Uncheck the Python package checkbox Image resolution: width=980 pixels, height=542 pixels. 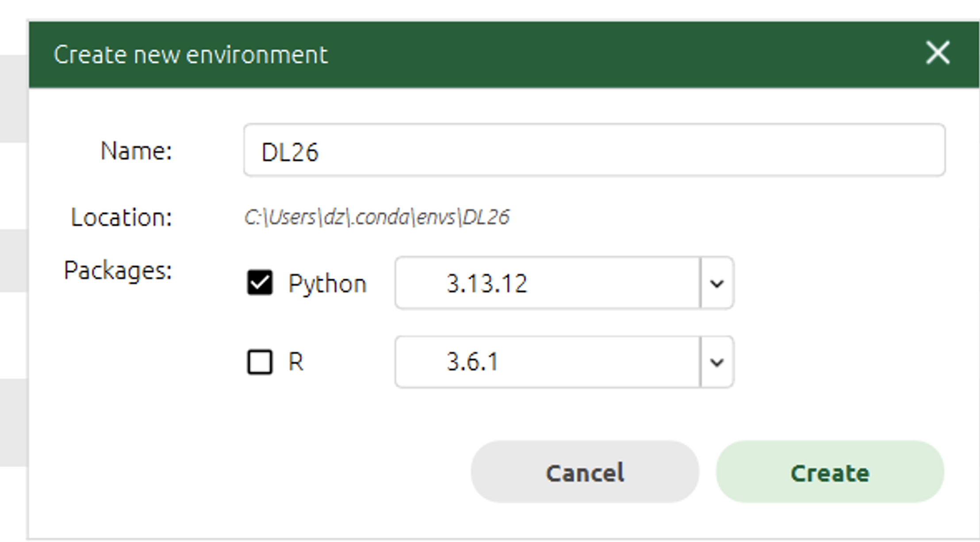pyautogui.click(x=260, y=282)
